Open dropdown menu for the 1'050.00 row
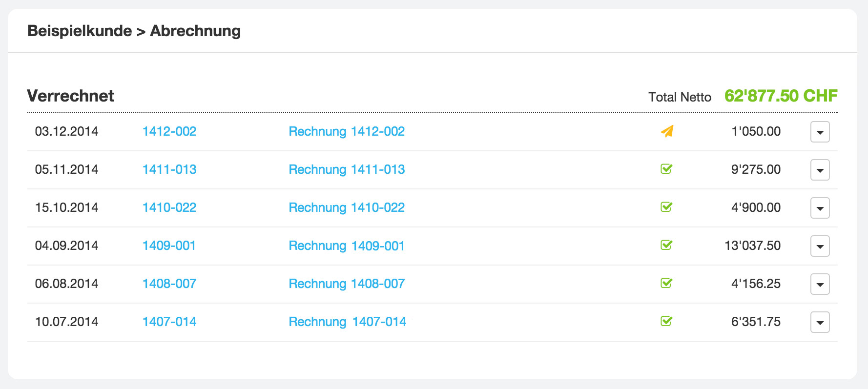The width and height of the screenshot is (868, 389). coord(820,132)
